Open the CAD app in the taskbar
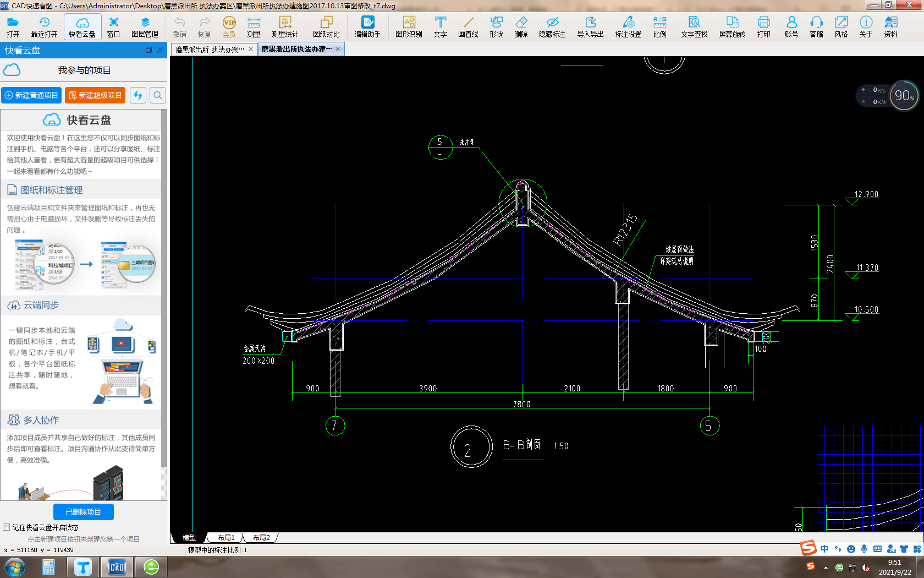The image size is (924, 578). coord(117,567)
